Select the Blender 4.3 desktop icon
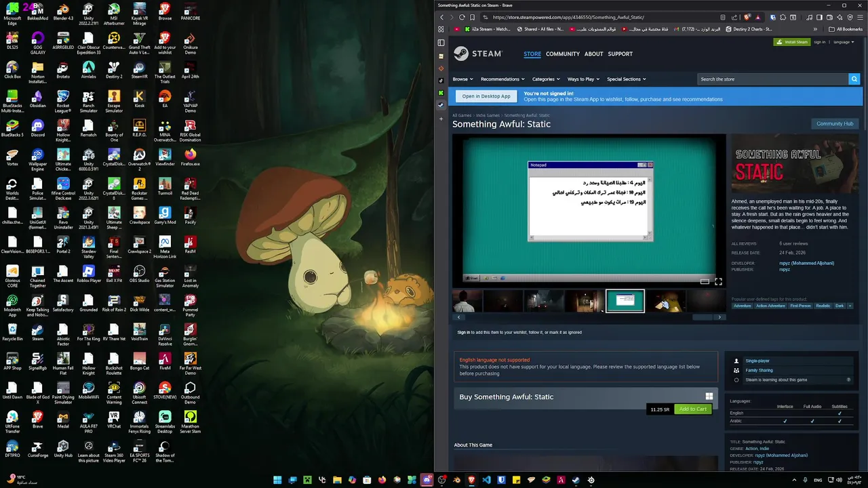 click(x=63, y=11)
